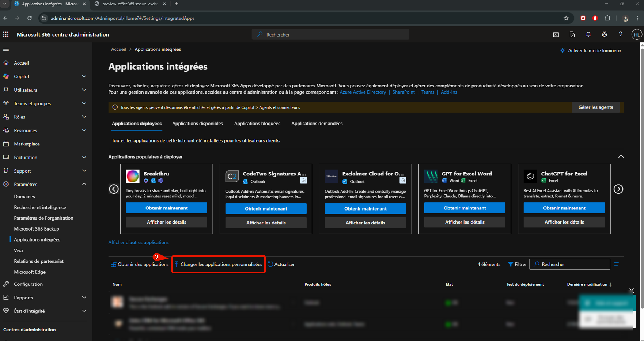Viewport: 644px width, 341px height.
Task: Dismiss the popup with the X icon
Action: tap(632, 291)
